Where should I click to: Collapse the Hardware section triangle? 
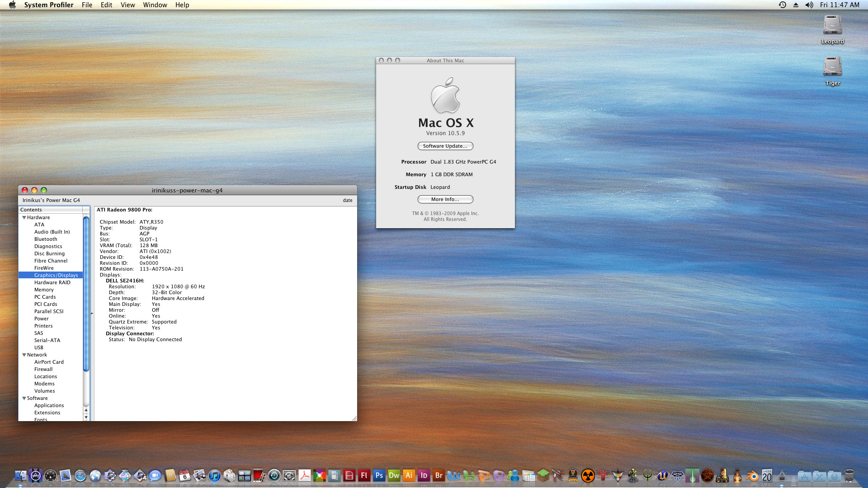(24, 218)
